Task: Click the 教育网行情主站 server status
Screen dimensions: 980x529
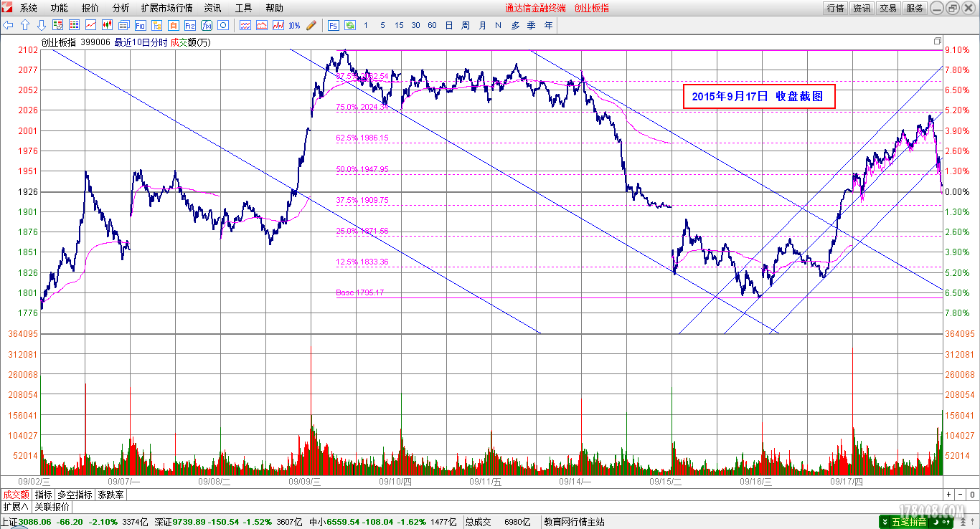Action: point(574,522)
